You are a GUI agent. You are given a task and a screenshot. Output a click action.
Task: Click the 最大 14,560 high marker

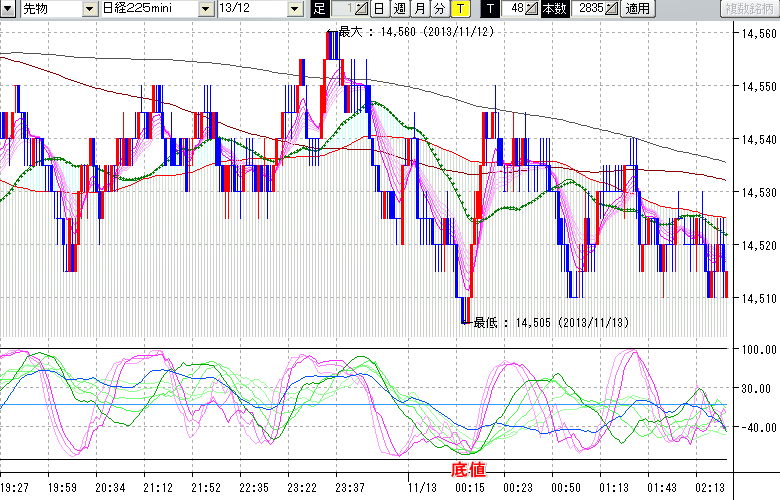(x=414, y=32)
